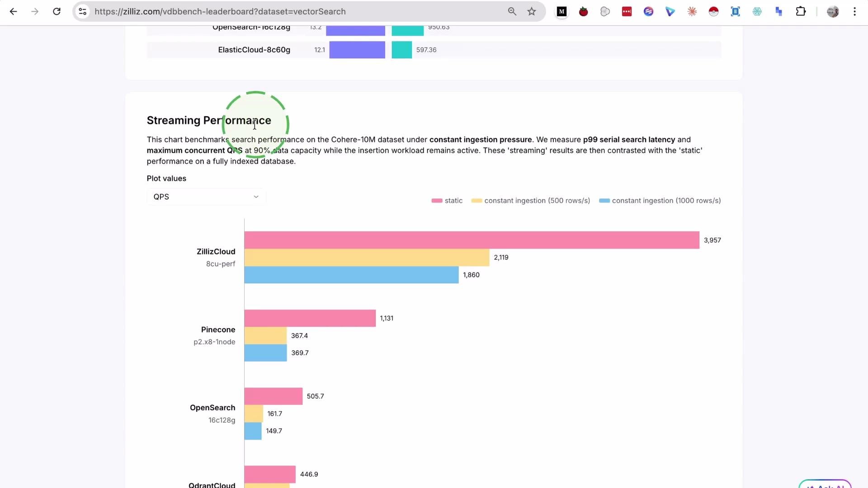Click the blue document-scan extension icon
868x488 pixels.
point(735,12)
